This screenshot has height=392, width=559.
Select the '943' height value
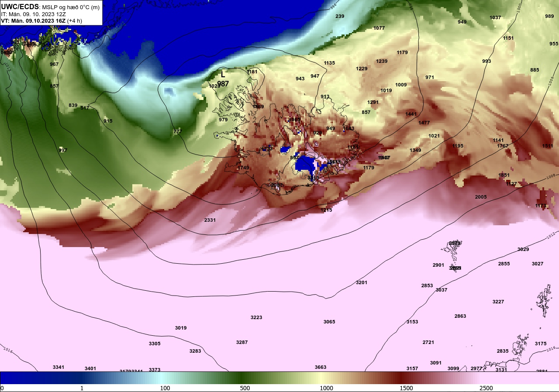click(300, 79)
